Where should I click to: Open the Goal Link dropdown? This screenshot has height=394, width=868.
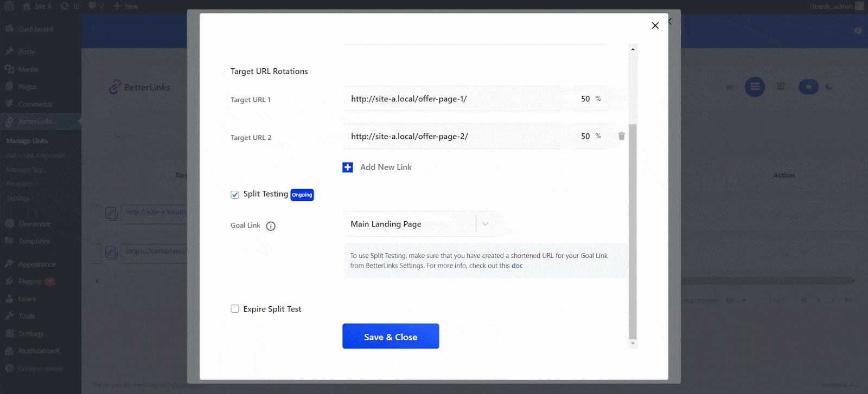coord(410,224)
